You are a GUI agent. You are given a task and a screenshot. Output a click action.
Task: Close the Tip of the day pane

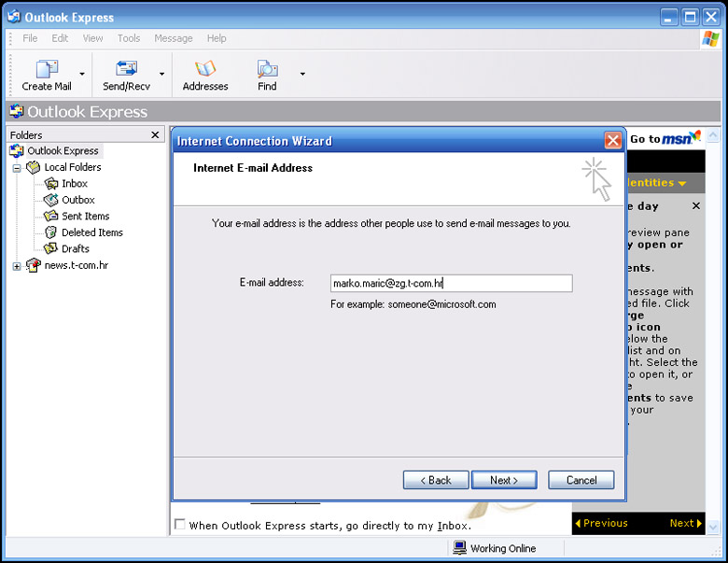tap(696, 205)
